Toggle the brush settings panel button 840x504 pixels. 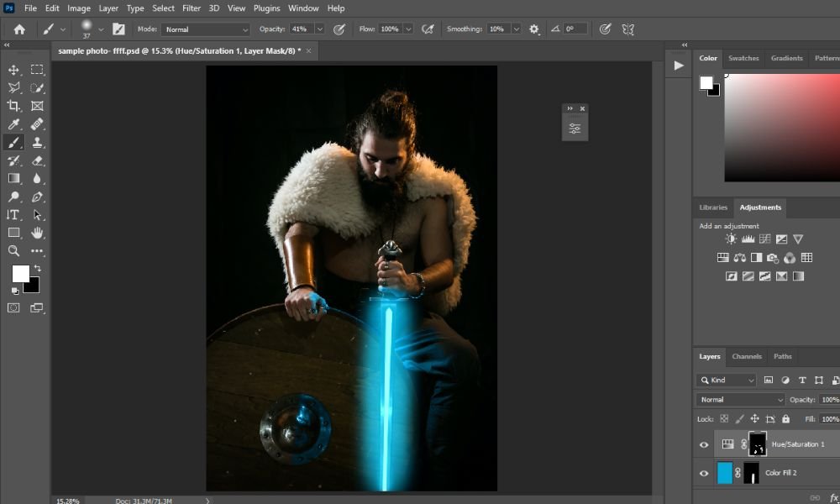pos(119,29)
